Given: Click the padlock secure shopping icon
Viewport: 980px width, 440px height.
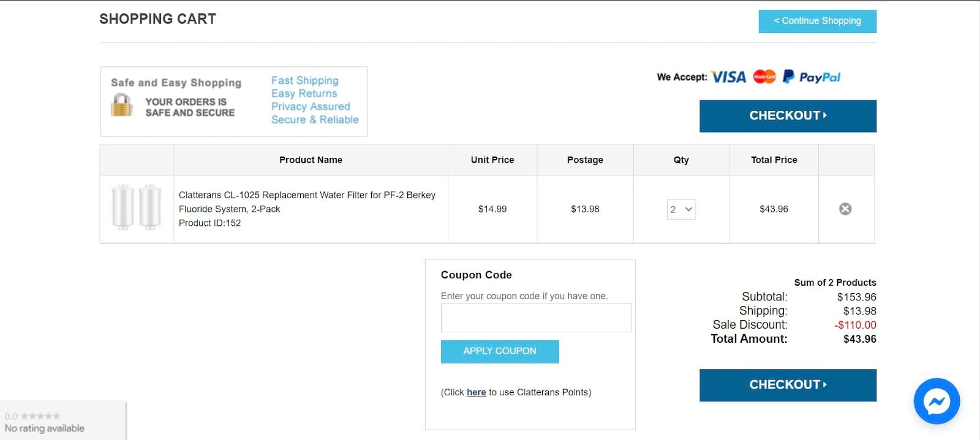Looking at the screenshot, I should pyautogui.click(x=122, y=105).
